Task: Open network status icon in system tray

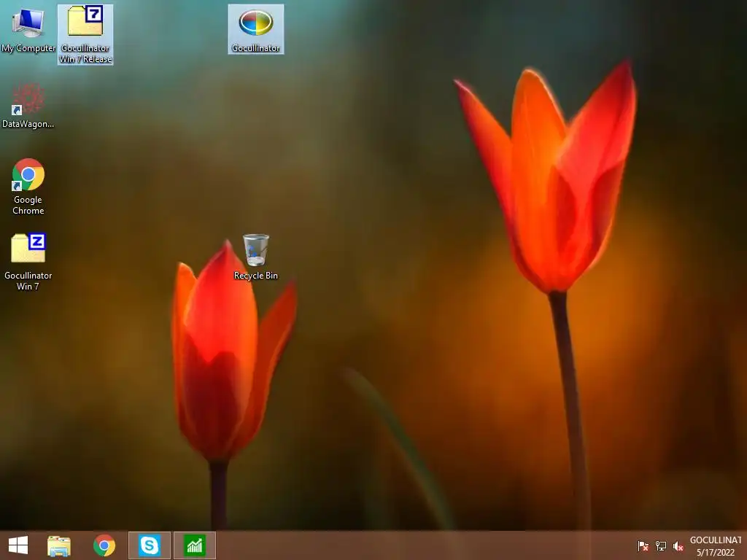Action: point(661,546)
